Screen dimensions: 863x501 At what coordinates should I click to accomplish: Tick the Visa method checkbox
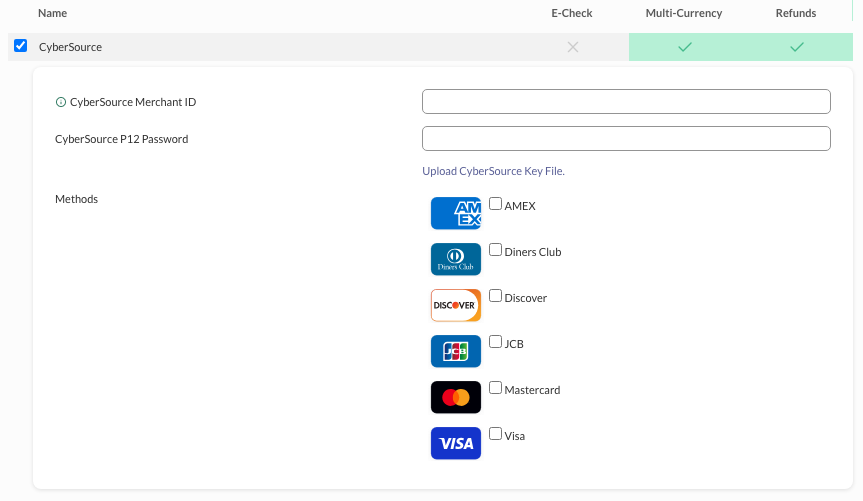495,434
